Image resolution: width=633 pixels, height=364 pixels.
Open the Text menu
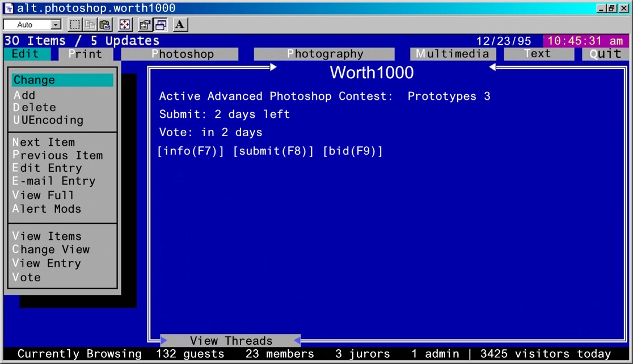click(x=538, y=54)
